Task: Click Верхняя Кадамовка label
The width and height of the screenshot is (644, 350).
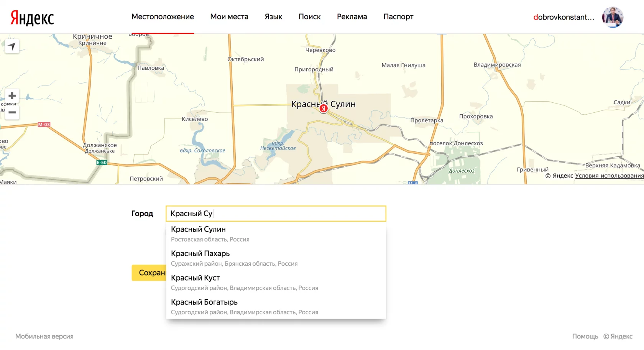Action: (613, 166)
